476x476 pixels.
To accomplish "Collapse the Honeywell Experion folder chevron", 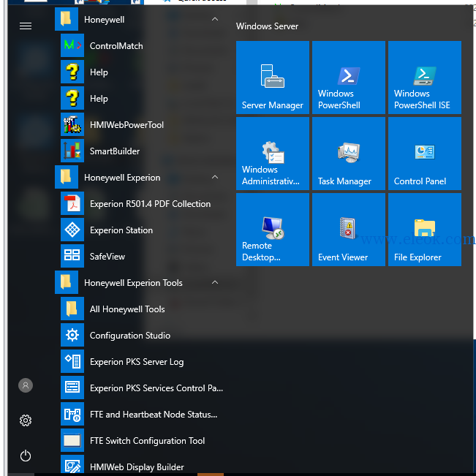I will coord(215,177).
